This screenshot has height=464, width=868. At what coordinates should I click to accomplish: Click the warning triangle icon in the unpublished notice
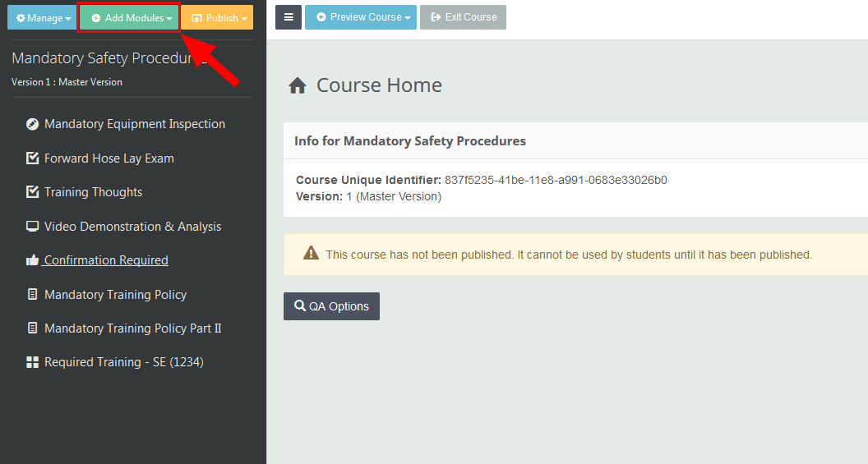pyautogui.click(x=311, y=254)
